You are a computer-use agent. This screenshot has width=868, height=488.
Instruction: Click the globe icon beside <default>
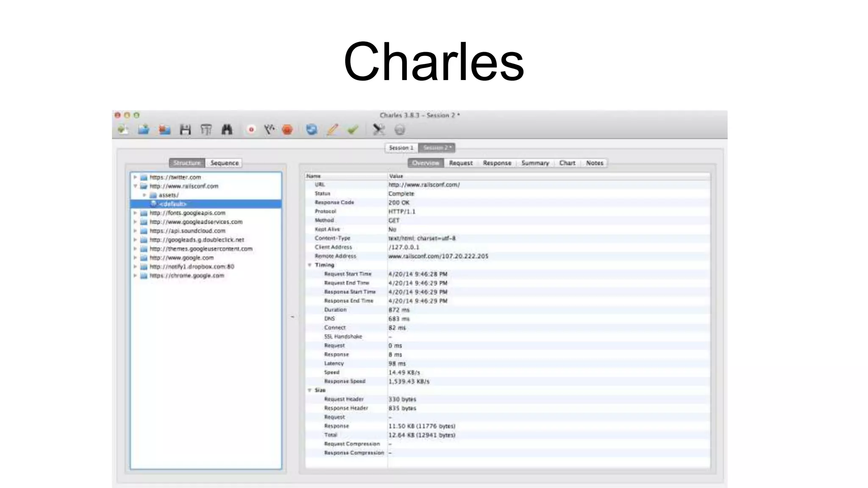tap(153, 204)
